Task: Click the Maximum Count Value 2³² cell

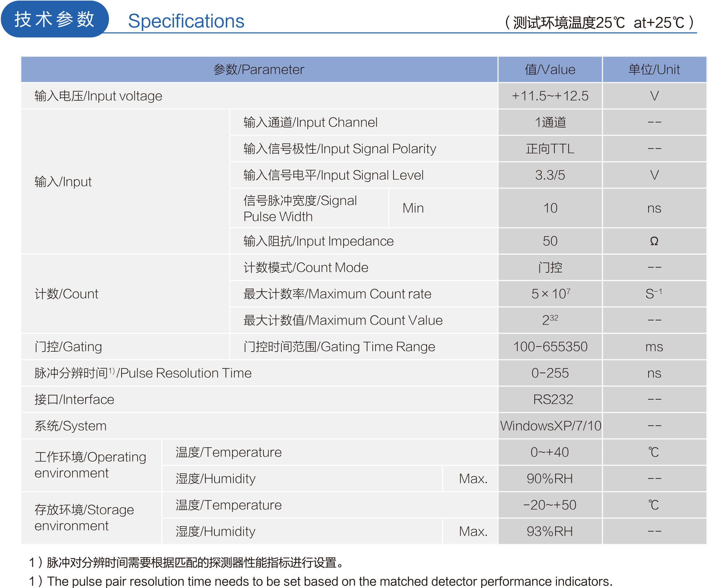Action: [x=550, y=320]
